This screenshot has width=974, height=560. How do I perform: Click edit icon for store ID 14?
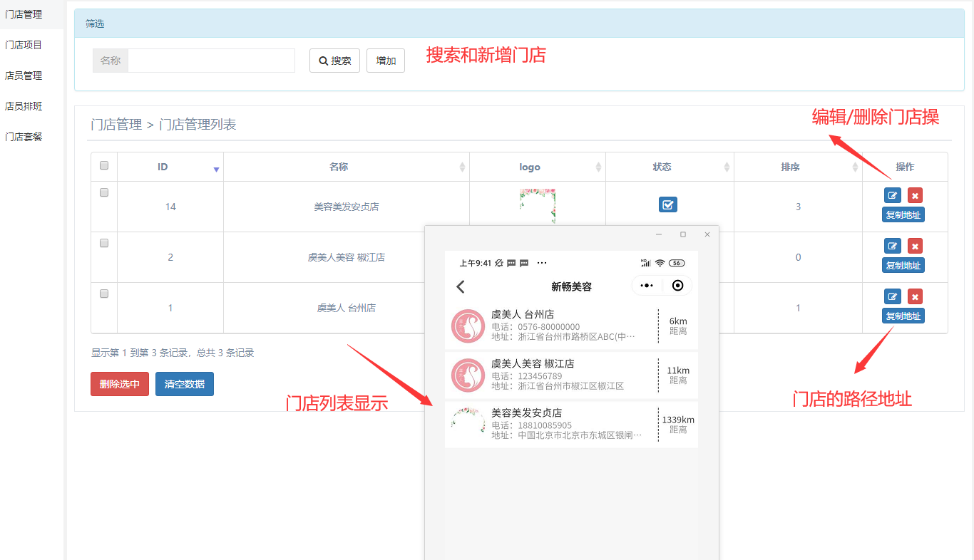[x=892, y=195]
